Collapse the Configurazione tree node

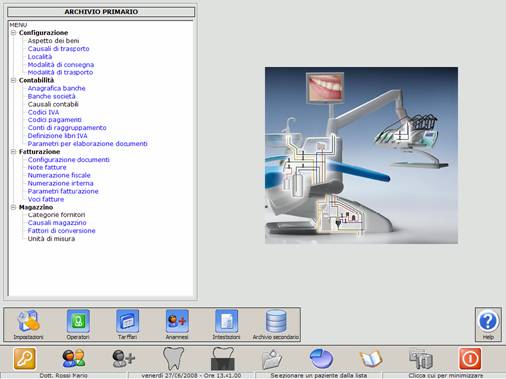[13, 33]
